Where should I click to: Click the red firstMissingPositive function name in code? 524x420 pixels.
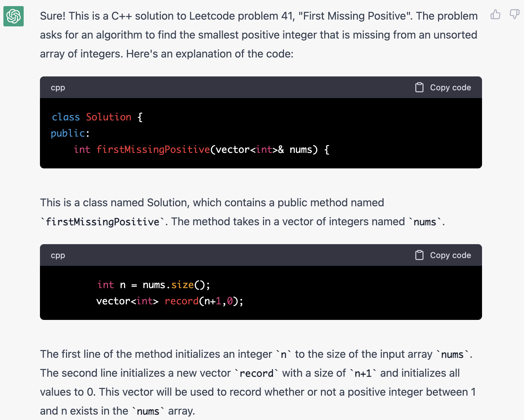tap(153, 149)
